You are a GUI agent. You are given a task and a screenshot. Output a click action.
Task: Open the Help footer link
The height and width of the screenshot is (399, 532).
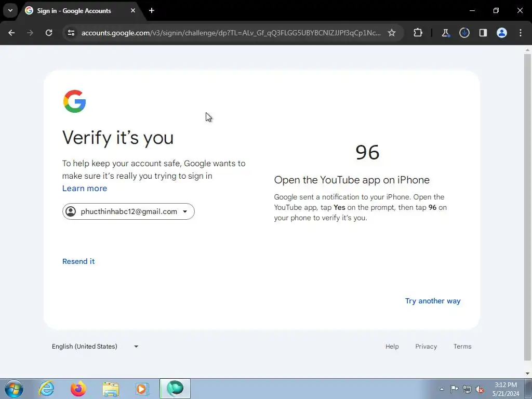point(392,347)
